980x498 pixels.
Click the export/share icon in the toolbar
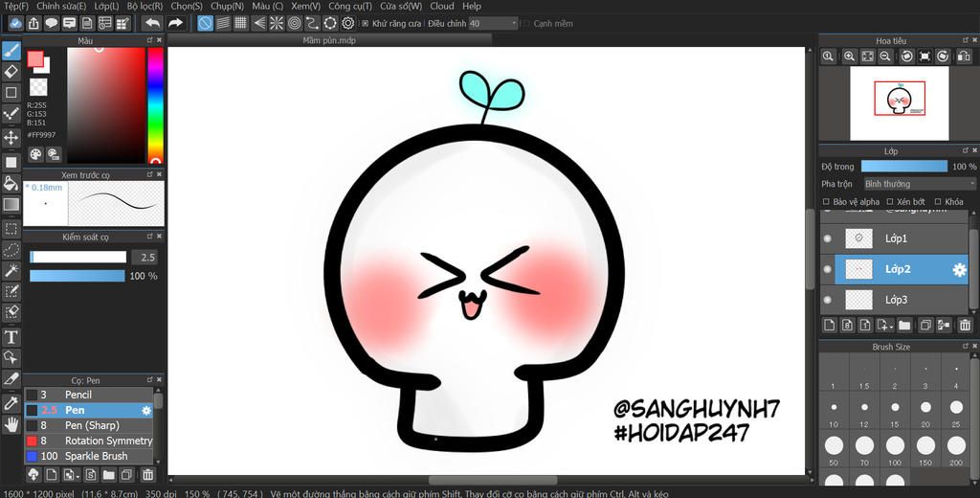coord(33,23)
